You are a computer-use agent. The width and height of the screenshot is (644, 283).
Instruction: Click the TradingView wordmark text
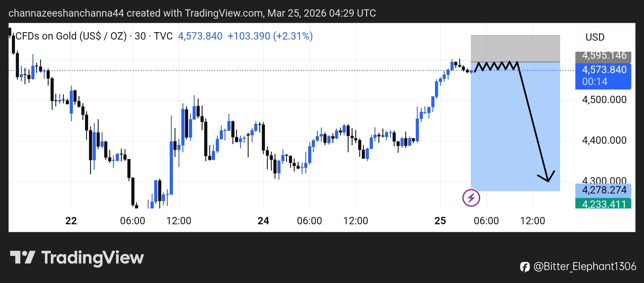[92, 258]
